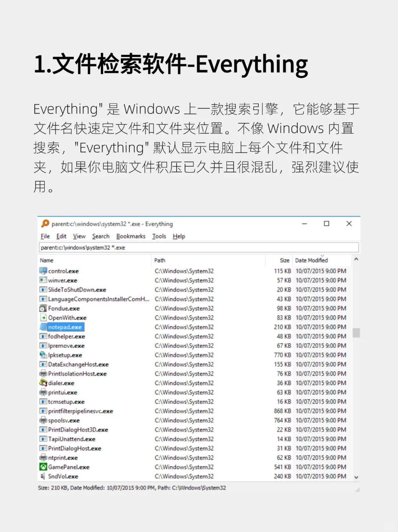Select the dialer.exe file name
This screenshot has width=398, height=532.
61,383
